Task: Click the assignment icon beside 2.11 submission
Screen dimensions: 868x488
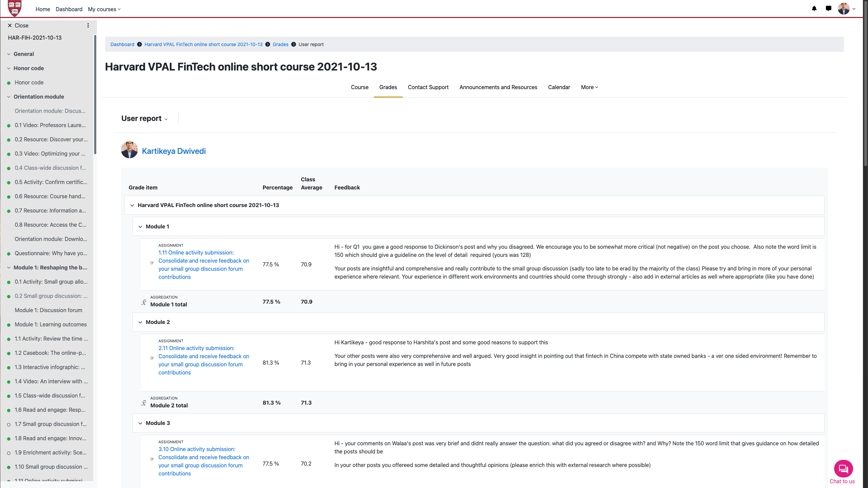Action: (x=152, y=358)
